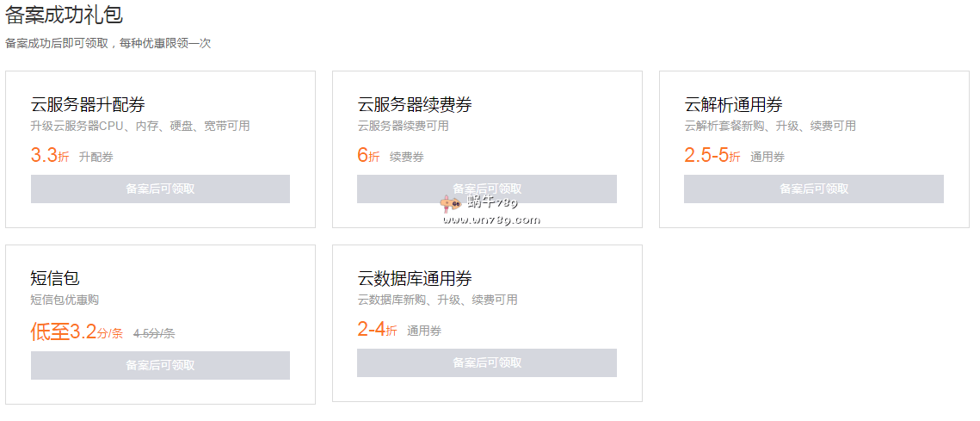Click the 升级云服务器CPU、内存 description text
Viewport: 980px width, 421px height.
(140, 126)
